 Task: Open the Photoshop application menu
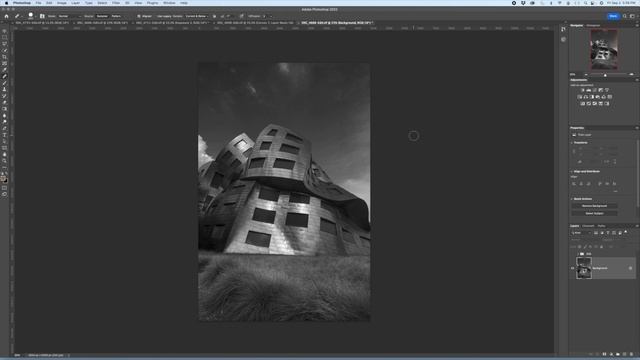pos(22,3)
